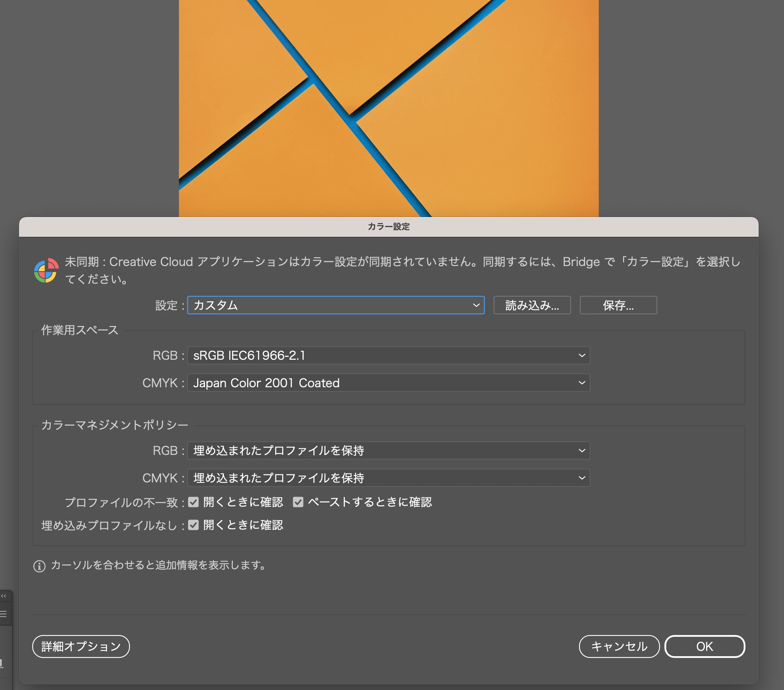Click the カラー設定 dialog title bar
This screenshot has width=784, height=690.
388,227
